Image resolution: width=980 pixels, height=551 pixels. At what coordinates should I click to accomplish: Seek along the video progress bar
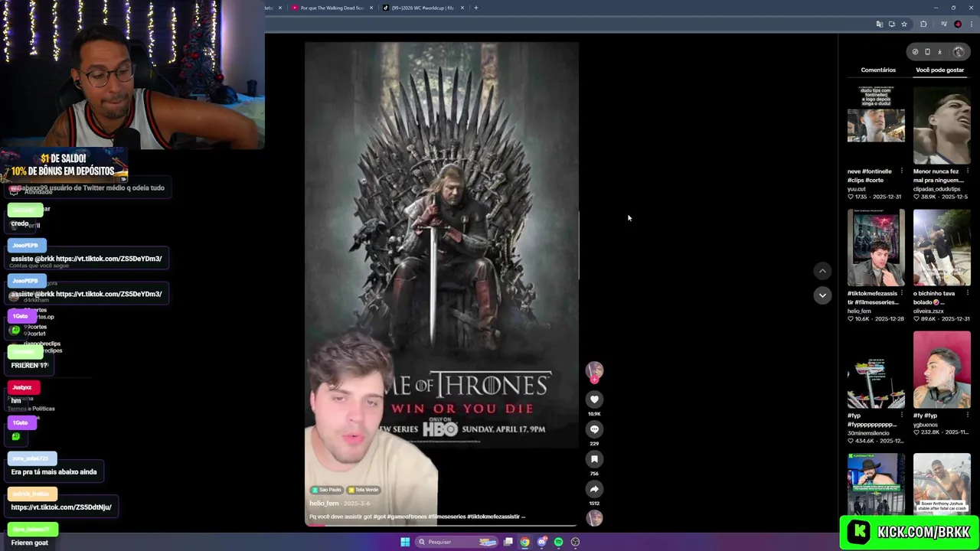tap(441, 526)
